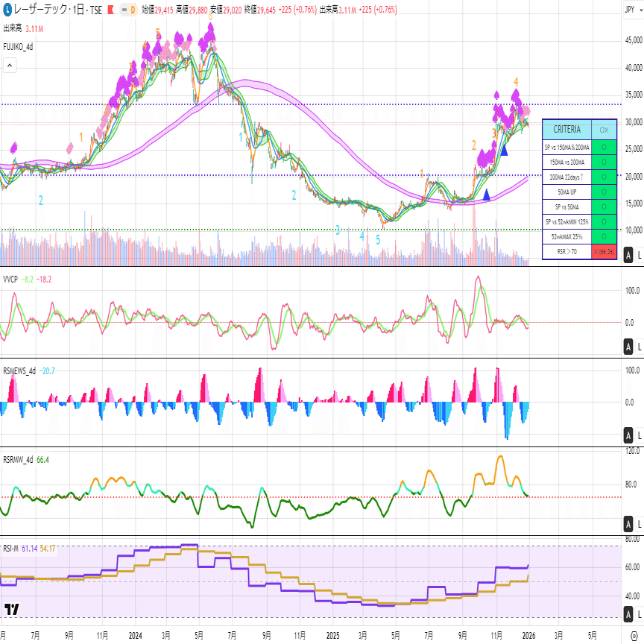Click the orange D badge in the header
Viewport: 644px width, 644px height.
pyautogui.click(x=133, y=10)
